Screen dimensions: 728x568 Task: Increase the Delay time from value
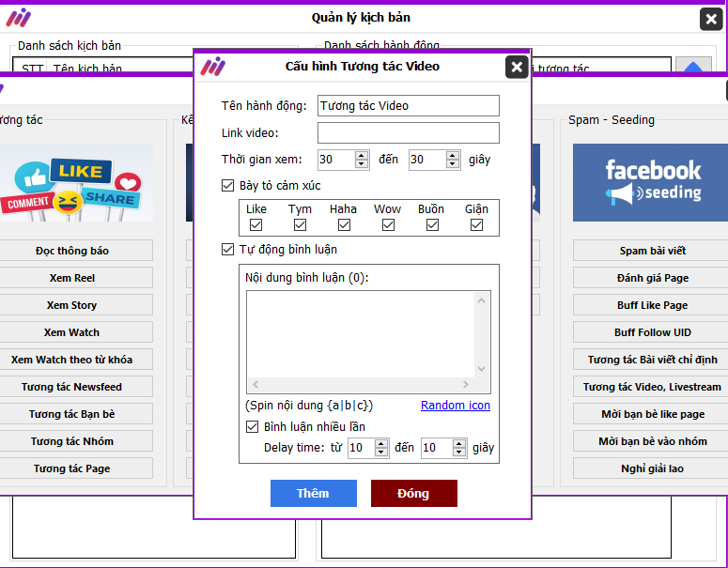(380, 443)
